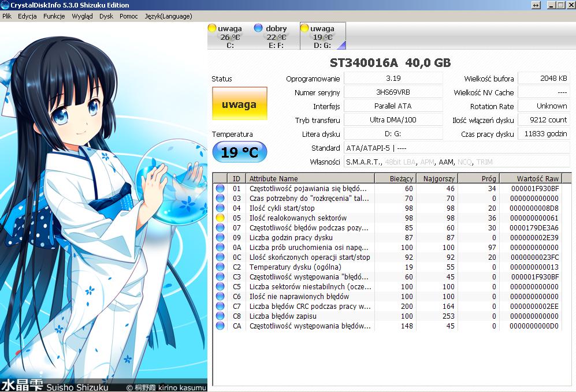Image resolution: width=576 pixels, height=392 pixels.
Task: Click blue status icon of attribute 01
Action: click(x=220, y=188)
